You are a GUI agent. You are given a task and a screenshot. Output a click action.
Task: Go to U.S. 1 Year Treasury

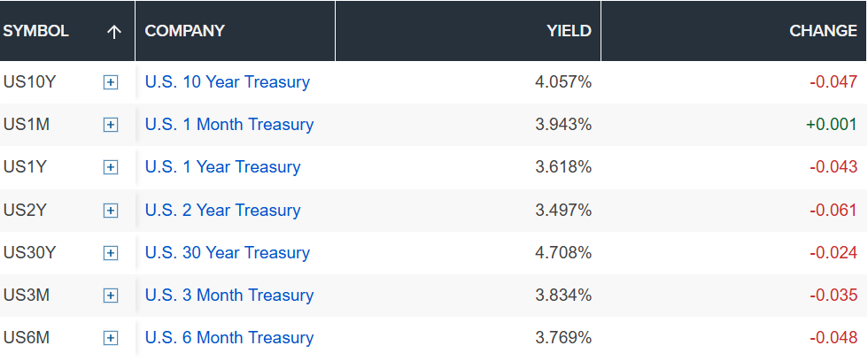[x=223, y=167]
